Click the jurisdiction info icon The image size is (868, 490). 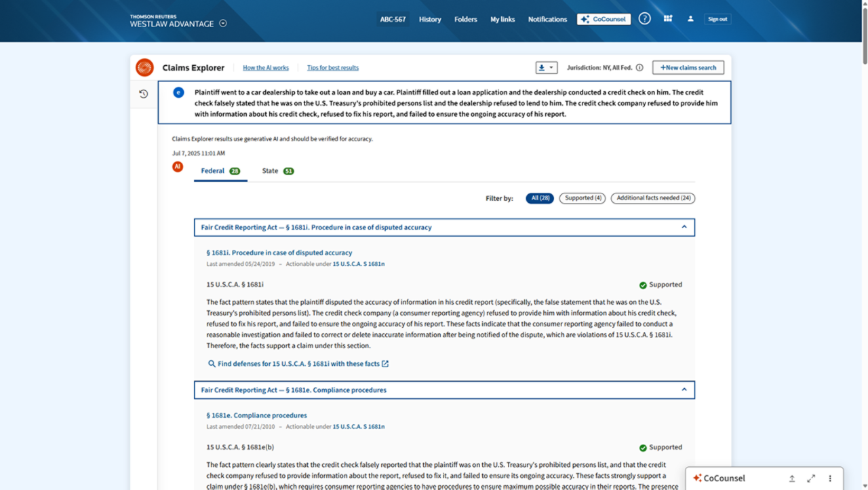(639, 68)
